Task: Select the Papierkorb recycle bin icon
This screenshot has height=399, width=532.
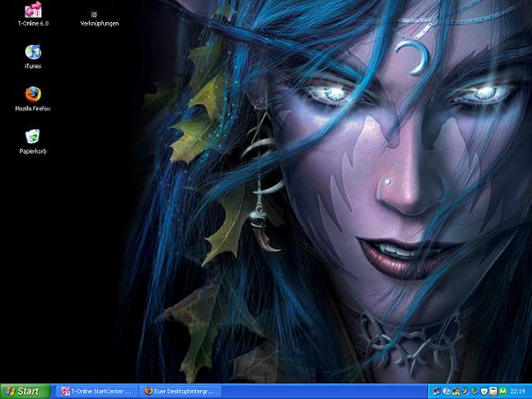Action: click(33, 137)
